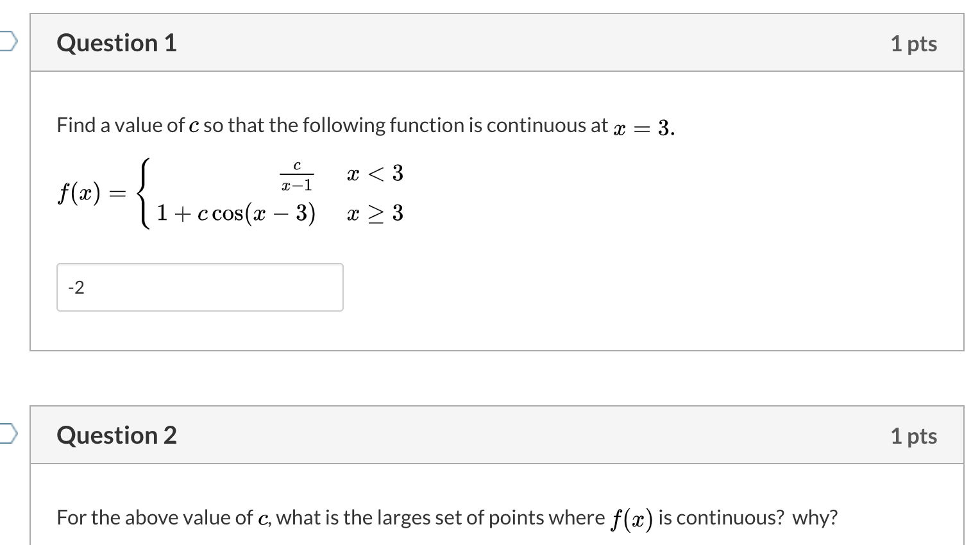Select the -2 value in the answer field
Screen dimensions: 980x545
point(75,287)
